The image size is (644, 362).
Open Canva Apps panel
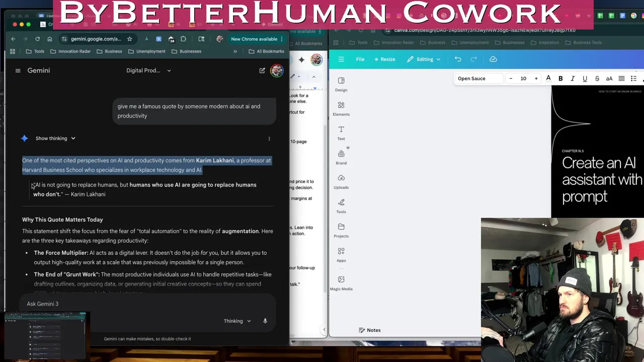click(x=341, y=255)
